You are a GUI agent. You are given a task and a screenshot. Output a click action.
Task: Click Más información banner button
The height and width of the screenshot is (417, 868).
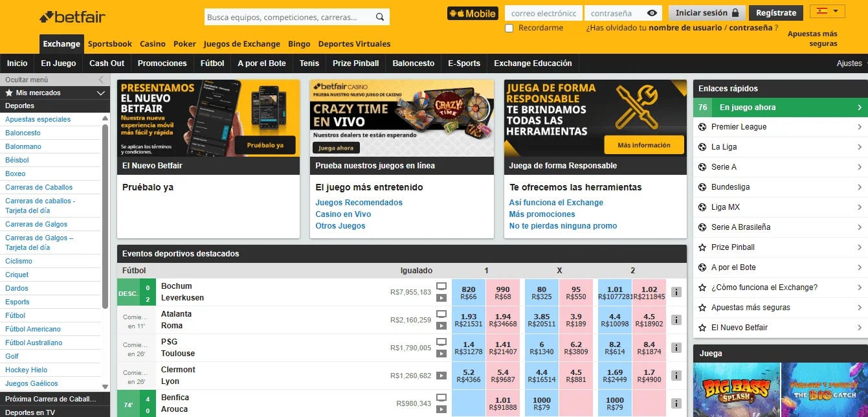(x=644, y=145)
